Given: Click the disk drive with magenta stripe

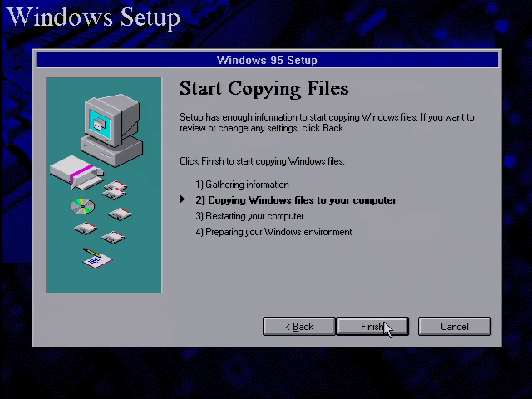Looking at the screenshot, I should [77, 172].
